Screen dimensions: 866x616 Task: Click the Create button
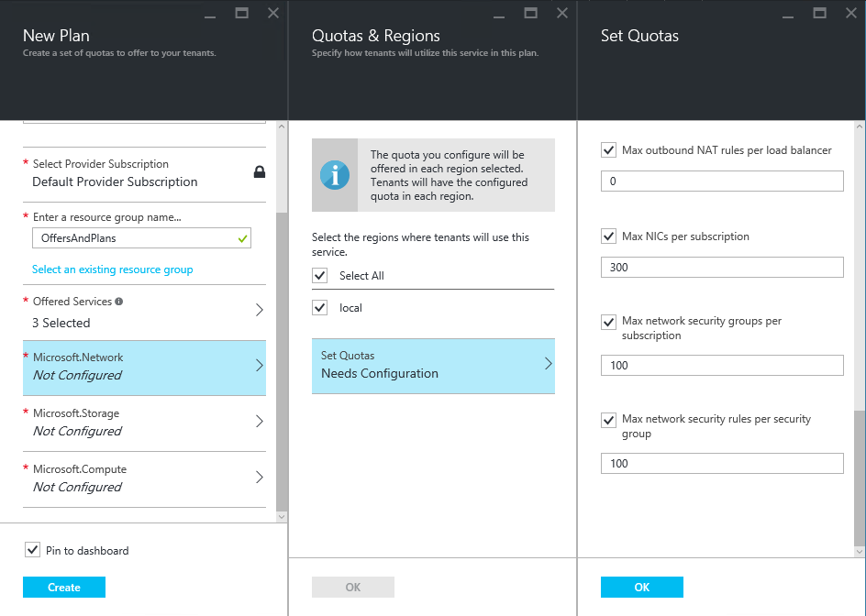64,588
